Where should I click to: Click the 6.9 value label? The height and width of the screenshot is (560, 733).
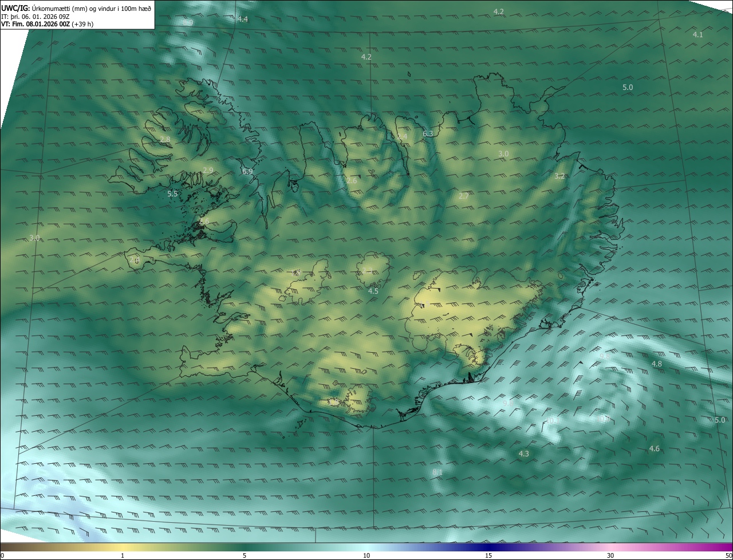coord(247,172)
